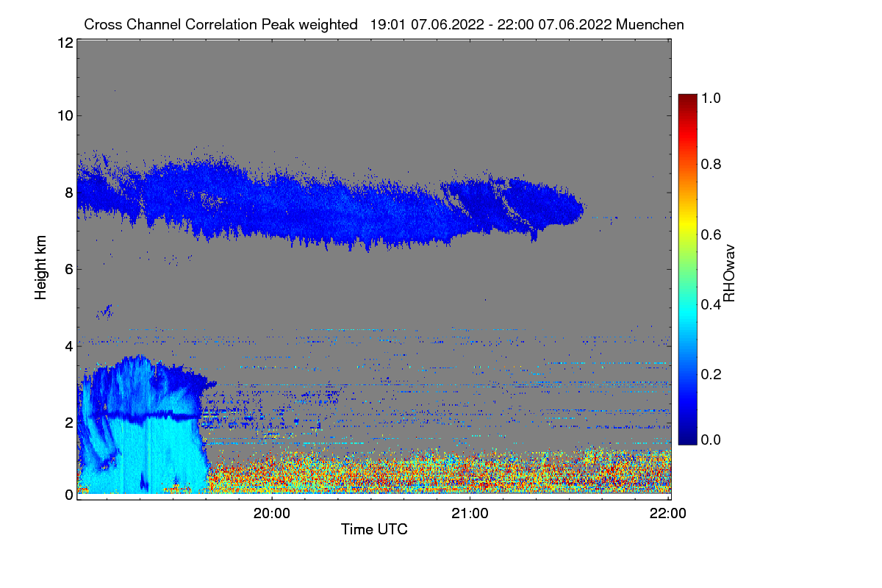Click the colorbar '0.0' value label
Screen dimensions: 882x588
(711, 440)
